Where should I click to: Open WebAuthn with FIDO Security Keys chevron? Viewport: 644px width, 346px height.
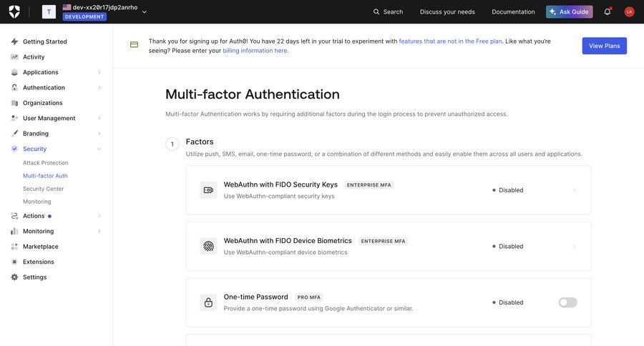click(x=574, y=190)
